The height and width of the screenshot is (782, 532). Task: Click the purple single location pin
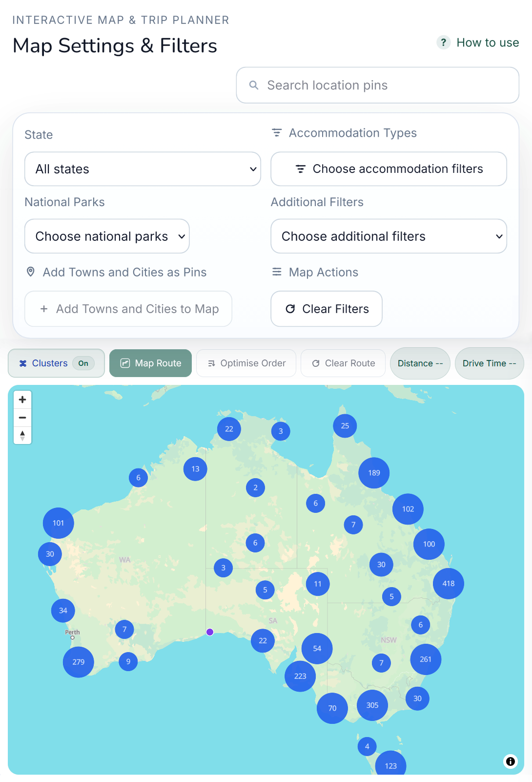point(210,632)
